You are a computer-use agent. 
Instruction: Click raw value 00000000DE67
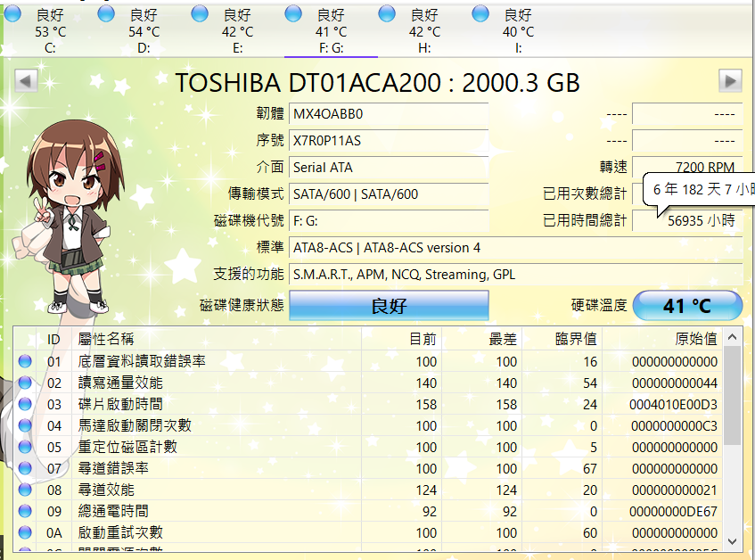point(673,511)
